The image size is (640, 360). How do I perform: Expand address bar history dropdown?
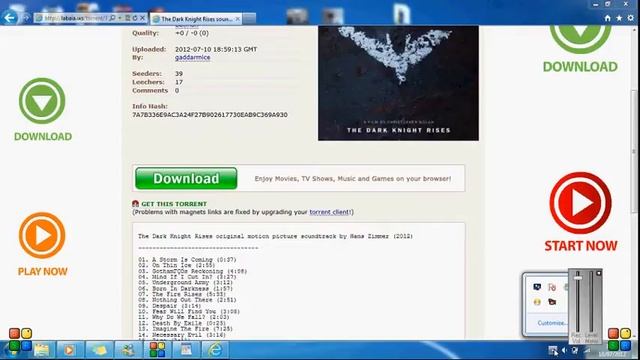pos(120,18)
